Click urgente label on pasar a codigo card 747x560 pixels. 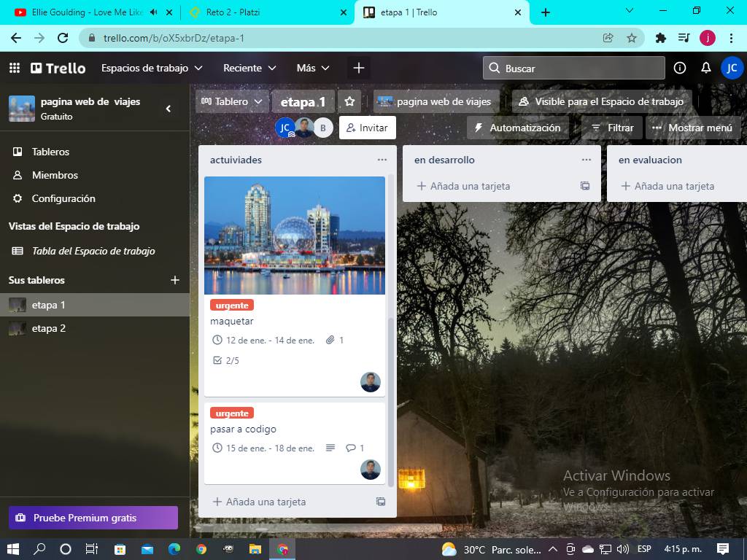click(x=232, y=413)
